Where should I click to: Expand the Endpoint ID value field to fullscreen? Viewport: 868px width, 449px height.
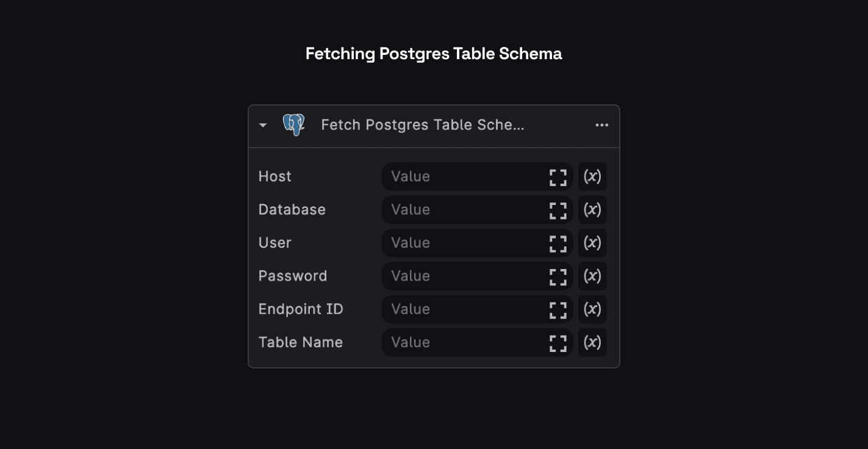coord(557,309)
